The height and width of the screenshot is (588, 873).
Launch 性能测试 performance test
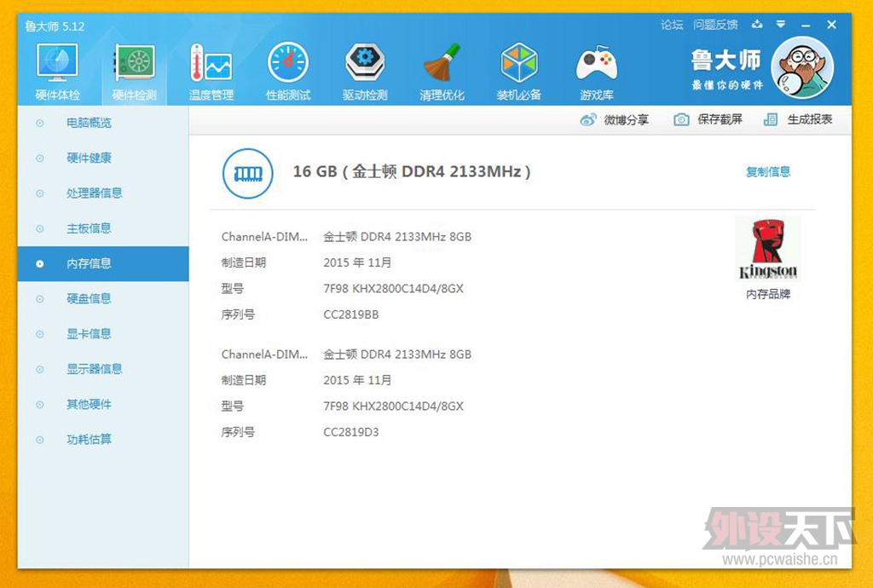(x=288, y=63)
